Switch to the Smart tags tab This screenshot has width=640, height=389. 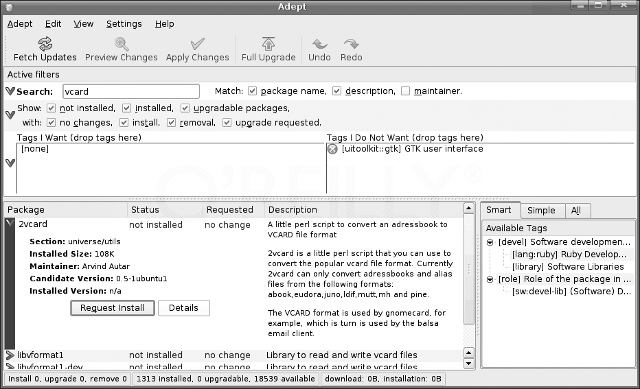500,210
